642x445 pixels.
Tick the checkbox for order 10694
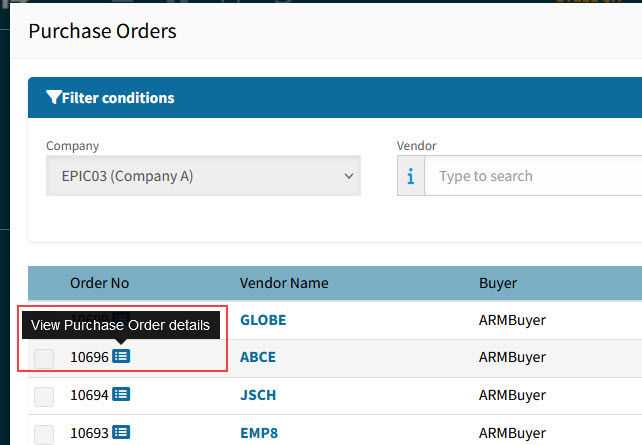[x=44, y=396]
